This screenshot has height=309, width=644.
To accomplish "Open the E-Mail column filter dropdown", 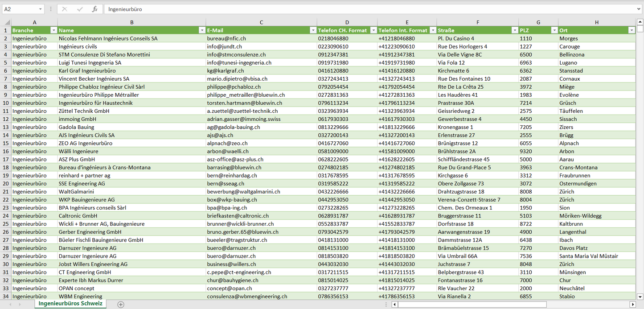I will [313, 30].
